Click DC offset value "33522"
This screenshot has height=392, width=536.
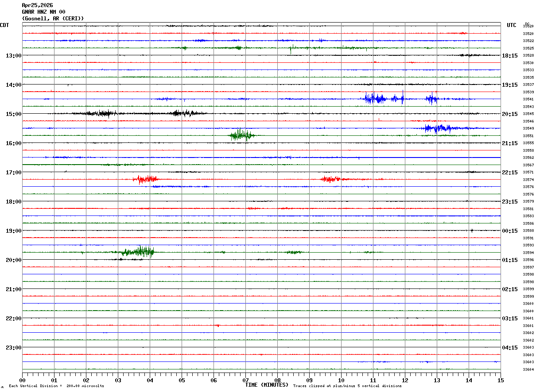point(528,41)
